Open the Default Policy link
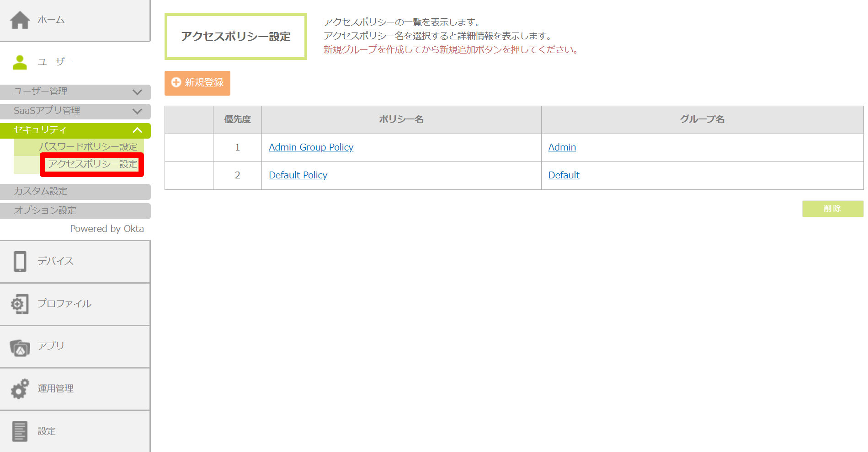868x452 pixels. [x=298, y=175]
